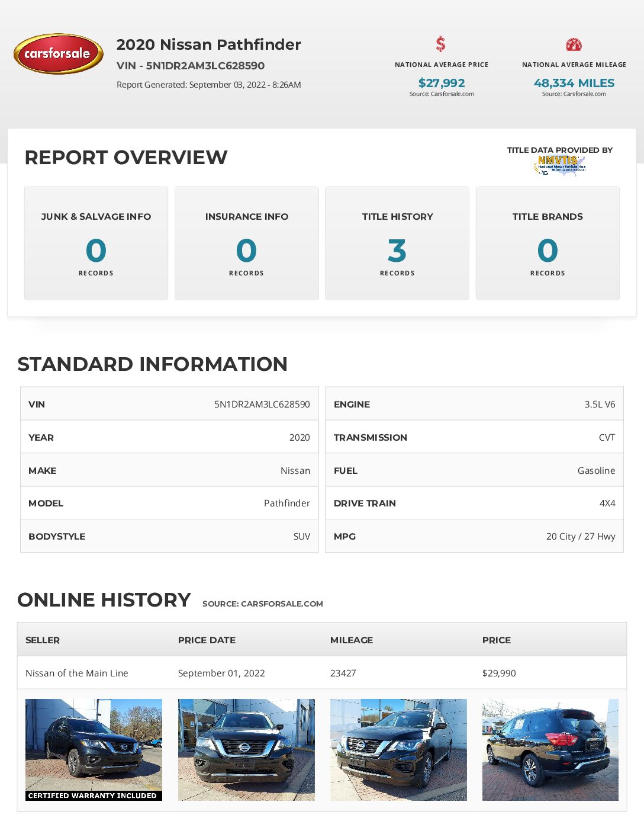This screenshot has width=644, height=834.
Task: Click the MILEAGE column header
Action: point(352,640)
